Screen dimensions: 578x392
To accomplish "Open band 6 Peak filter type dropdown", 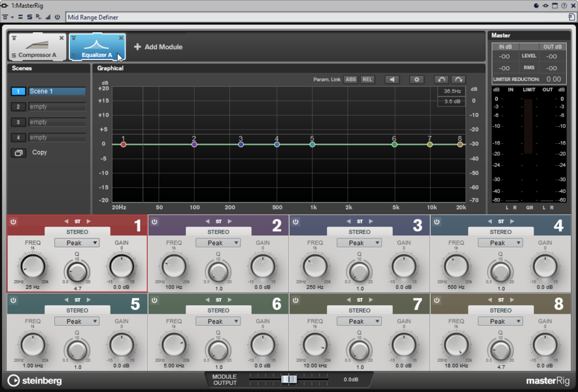I will (218, 321).
